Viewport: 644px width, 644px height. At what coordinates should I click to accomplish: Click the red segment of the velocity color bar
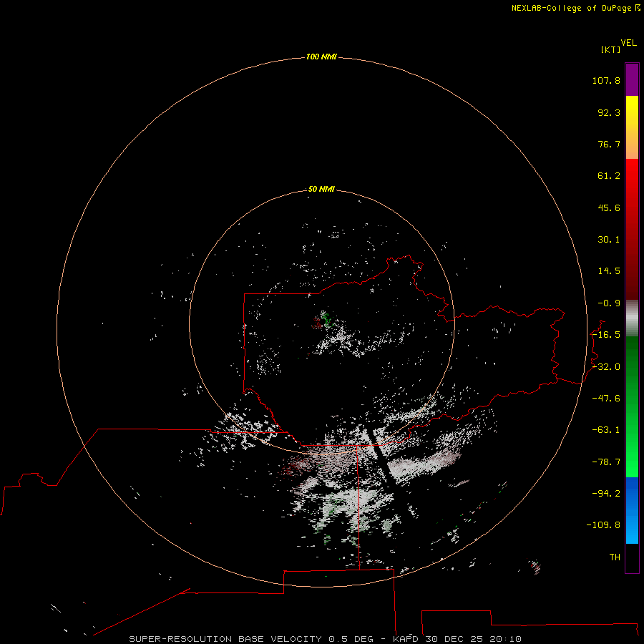point(632,229)
